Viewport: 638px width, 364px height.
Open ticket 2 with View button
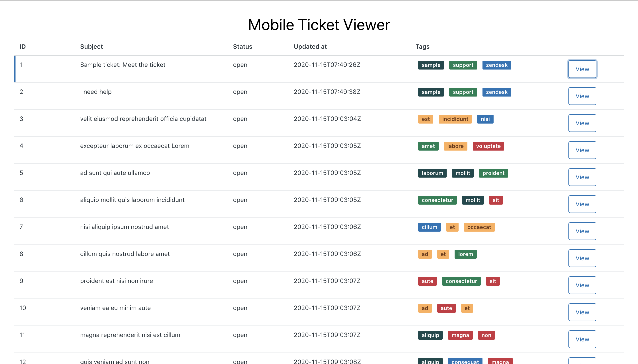click(x=582, y=96)
